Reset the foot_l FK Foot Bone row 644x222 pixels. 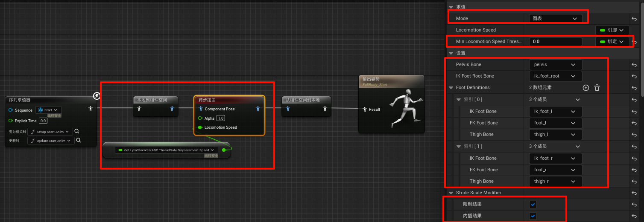[x=634, y=123]
